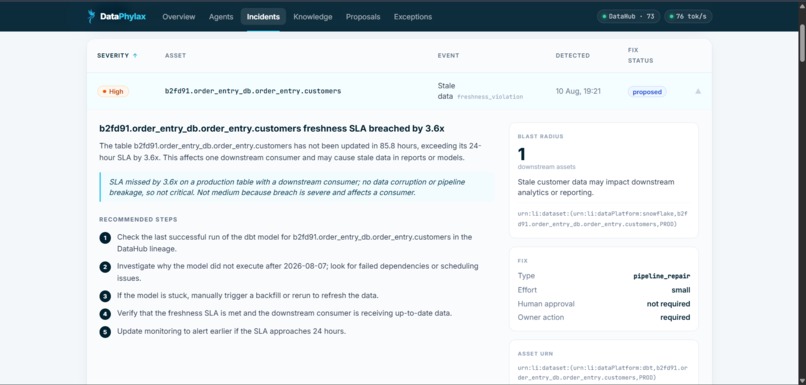Screen dimensions: 806x385
Task: Open the Overview tab
Action: (179, 17)
